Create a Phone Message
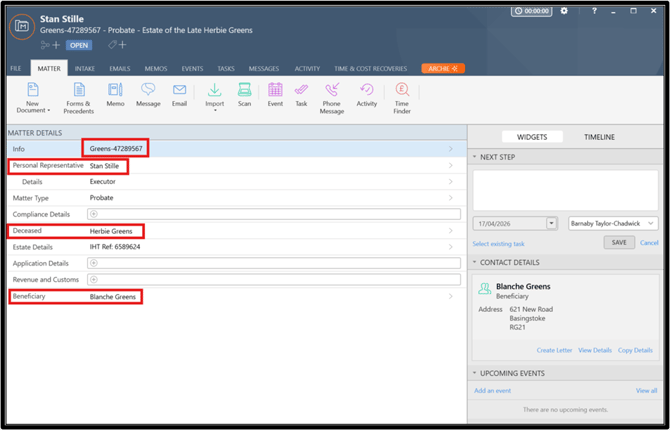The width and height of the screenshot is (670, 430). 331,96
